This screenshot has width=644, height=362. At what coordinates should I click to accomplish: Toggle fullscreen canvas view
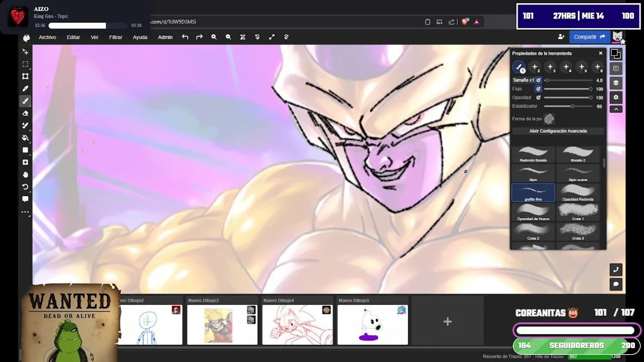[272, 37]
